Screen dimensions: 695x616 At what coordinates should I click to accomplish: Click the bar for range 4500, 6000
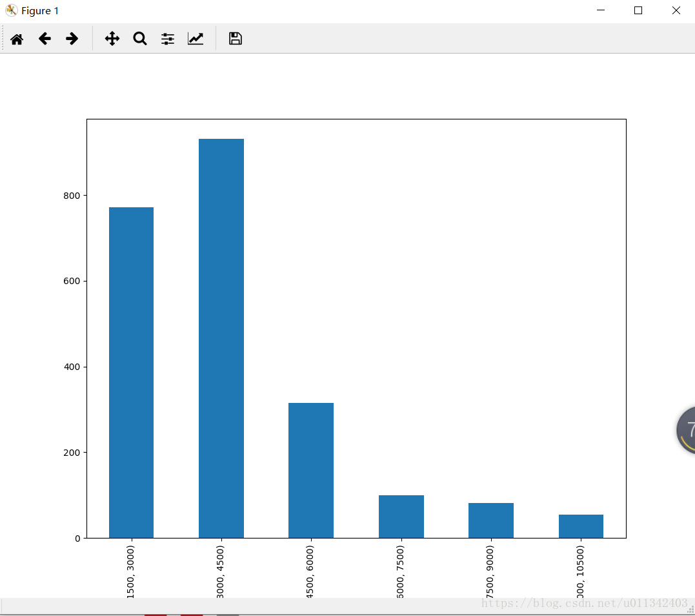coord(310,471)
